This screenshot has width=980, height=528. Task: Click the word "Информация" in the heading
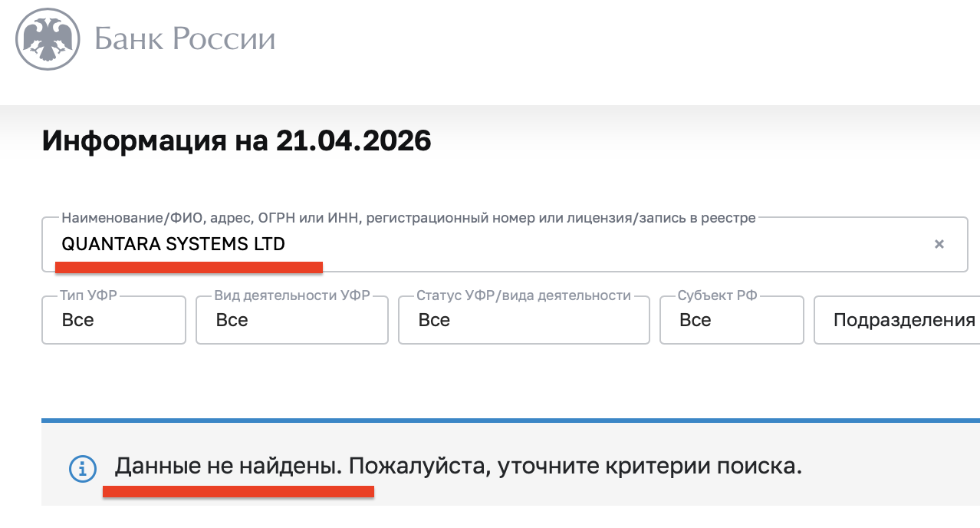(x=135, y=141)
